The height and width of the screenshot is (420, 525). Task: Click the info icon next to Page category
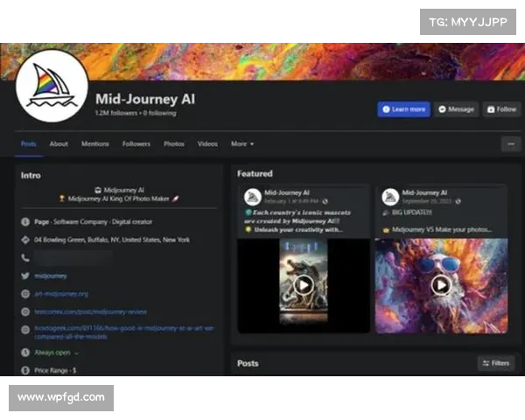[x=24, y=221]
